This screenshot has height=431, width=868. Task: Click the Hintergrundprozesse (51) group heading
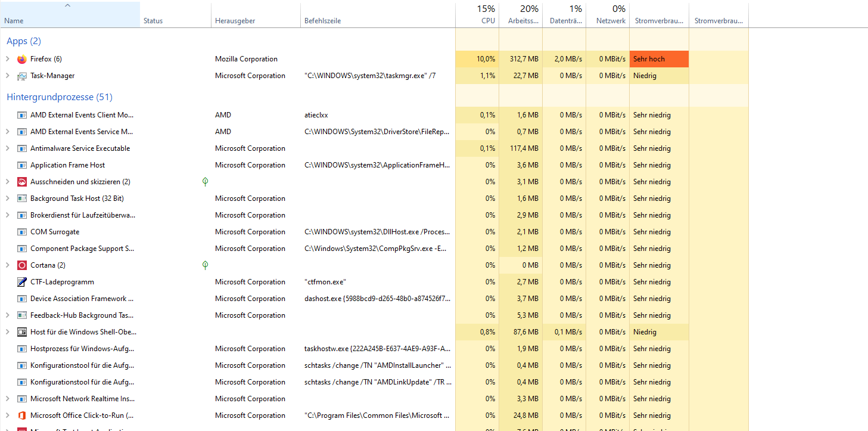pyautogui.click(x=60, y=97)
